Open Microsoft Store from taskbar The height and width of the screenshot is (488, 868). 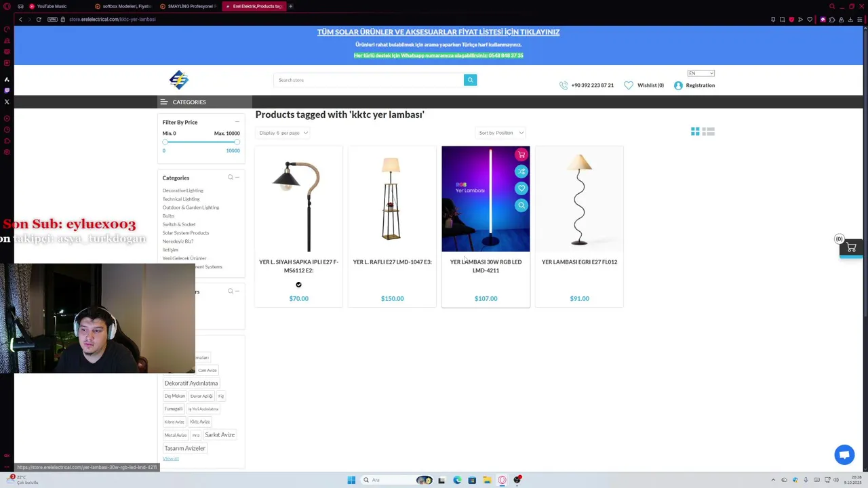pos(472,480)
